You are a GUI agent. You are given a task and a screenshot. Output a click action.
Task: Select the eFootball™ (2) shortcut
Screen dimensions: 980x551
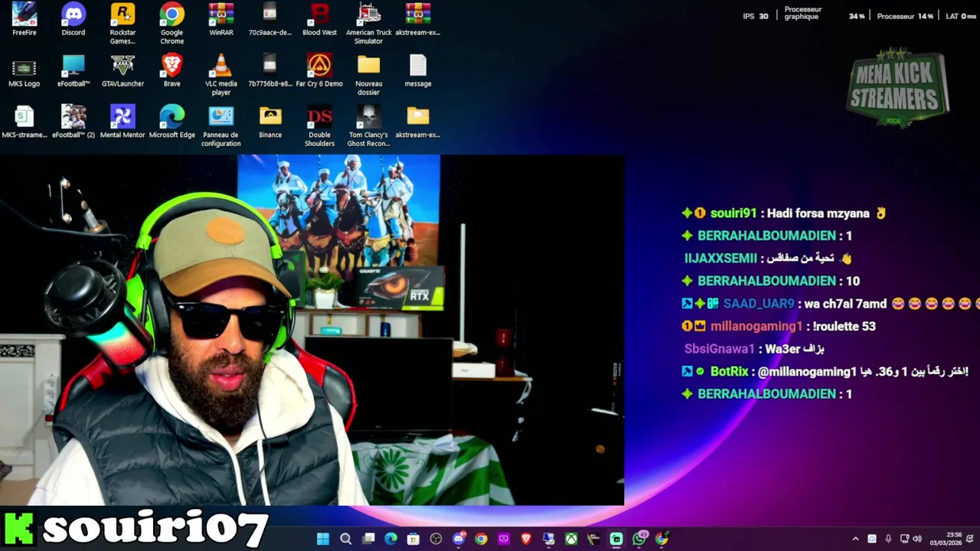tap(73, 122)
